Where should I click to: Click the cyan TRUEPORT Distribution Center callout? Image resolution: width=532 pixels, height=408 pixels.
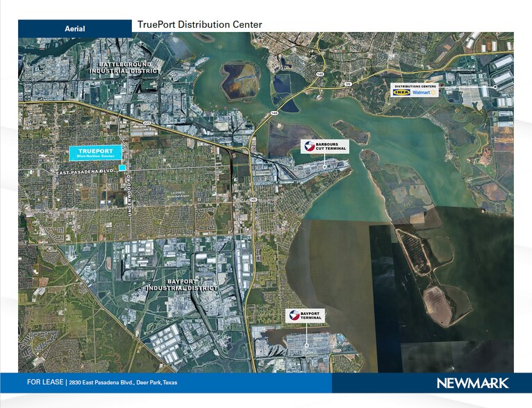pos(96,153)
